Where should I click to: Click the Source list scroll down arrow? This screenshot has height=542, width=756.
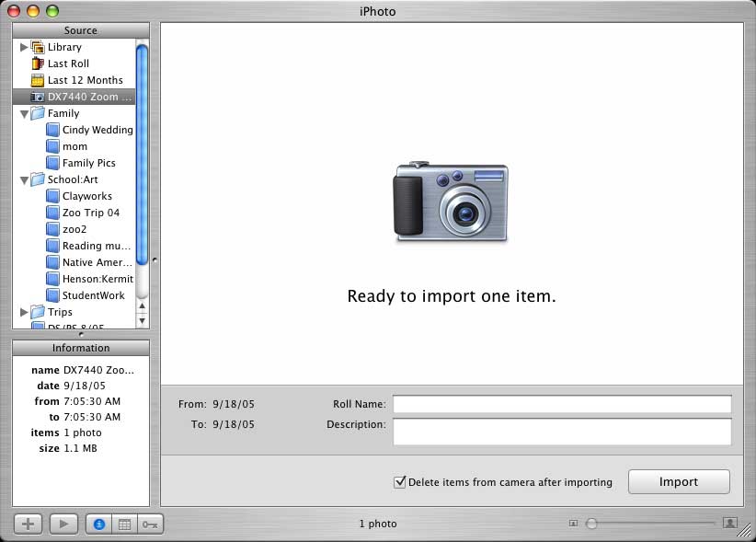(143, 318)
